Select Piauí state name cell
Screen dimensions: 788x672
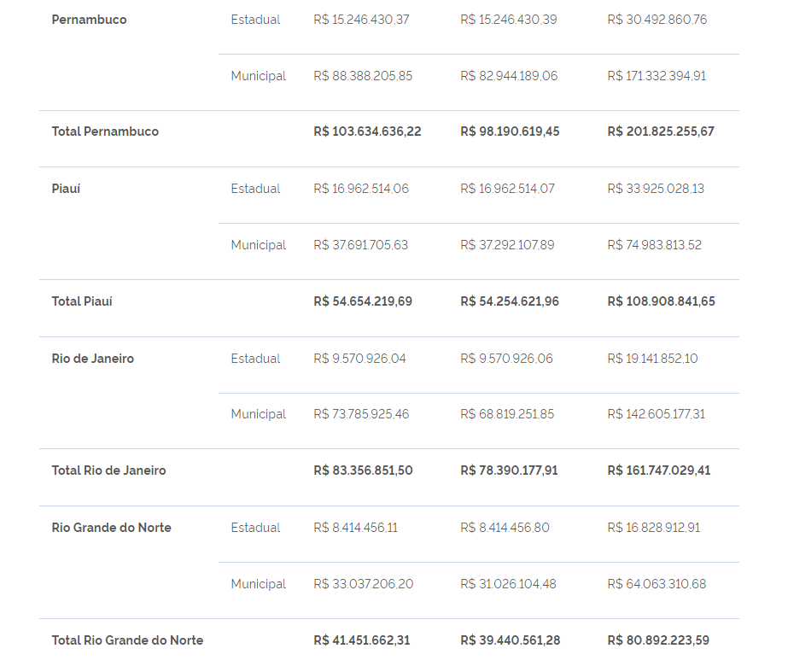66,189
